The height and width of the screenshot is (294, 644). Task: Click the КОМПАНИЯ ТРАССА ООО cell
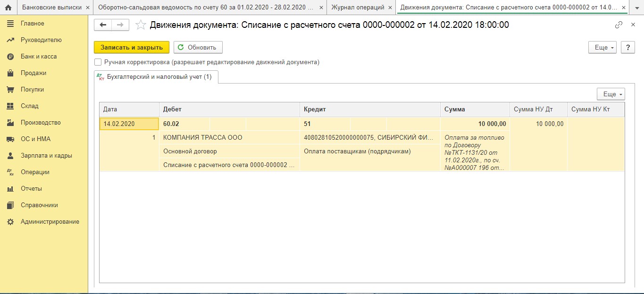click(229, 138)
